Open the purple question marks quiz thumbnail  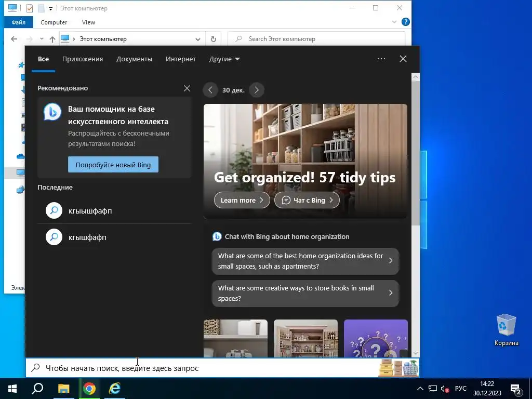pos(376,338)
